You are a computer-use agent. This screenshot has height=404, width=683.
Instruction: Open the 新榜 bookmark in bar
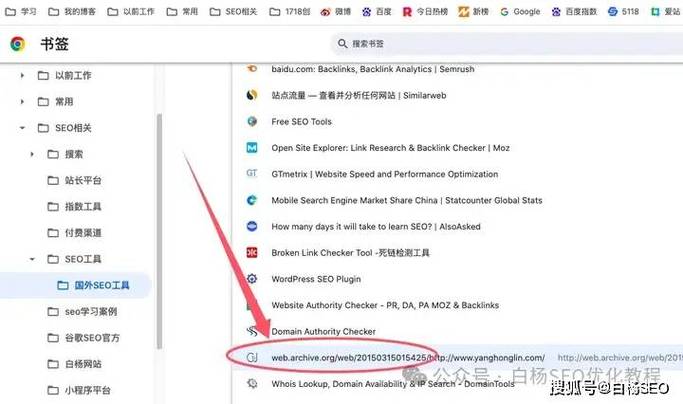tap(473, 12)
